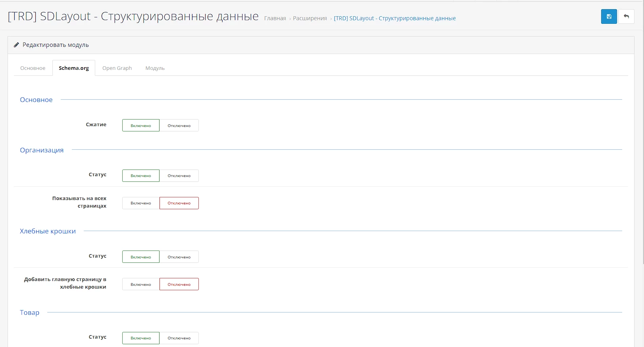This screenshot has height=347, width=644.
Task: Open the Основное tab
Action: (33, 68)
